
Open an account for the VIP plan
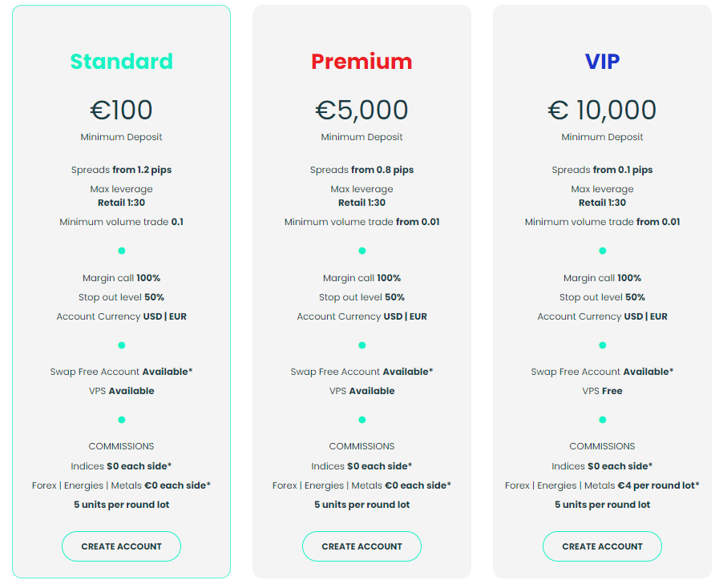[602, 546]
